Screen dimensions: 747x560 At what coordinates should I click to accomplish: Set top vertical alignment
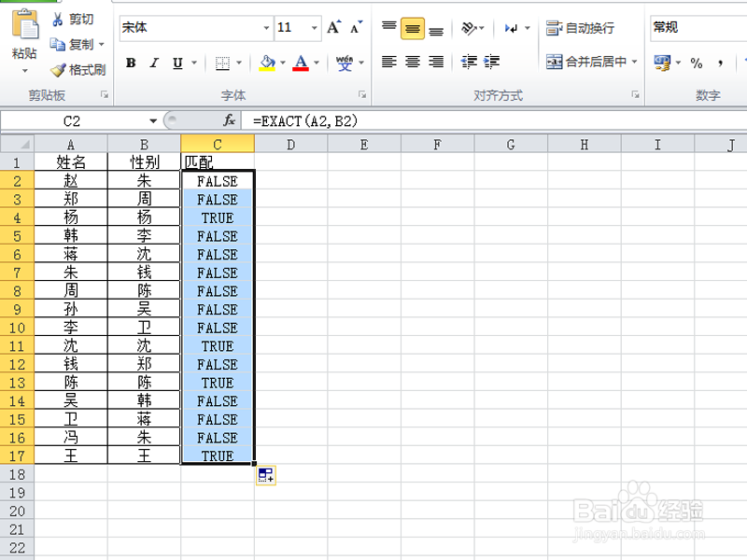tap(389, 27)
